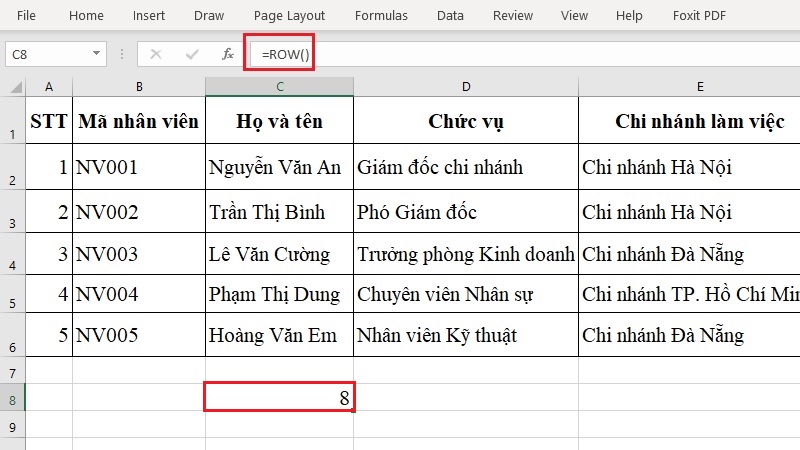Select the 'Họ và tên' header cell
Image resolution: width=800 pixels, height=450 pixels.
(280, 120)
